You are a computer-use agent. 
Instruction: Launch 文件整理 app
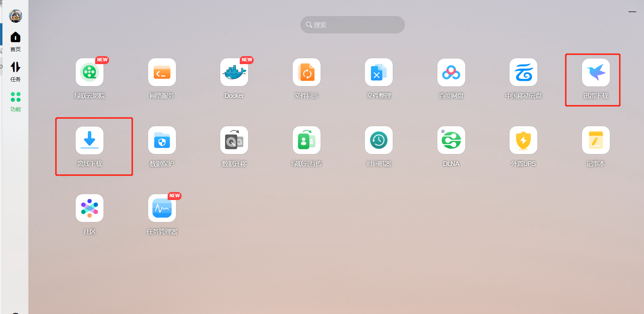tap(379, 72)
